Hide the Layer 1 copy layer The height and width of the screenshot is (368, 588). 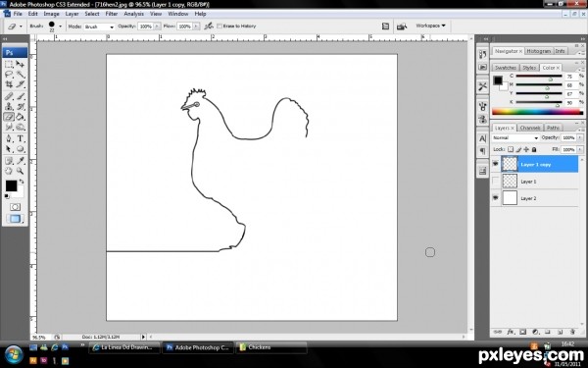pos(495,164)
